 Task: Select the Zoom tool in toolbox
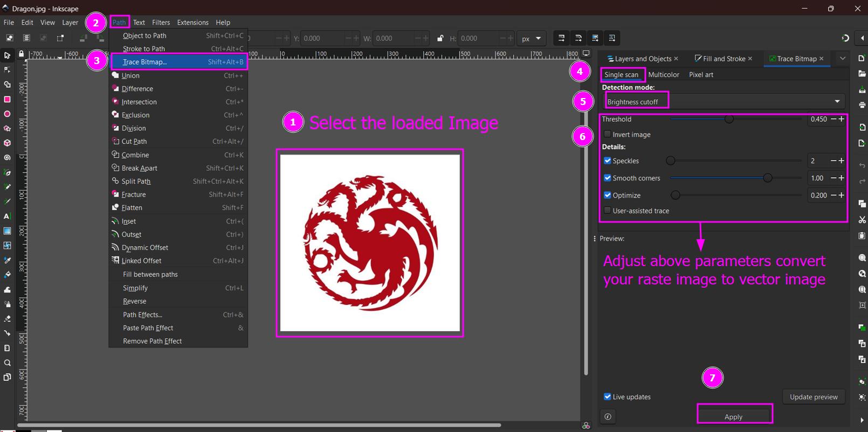(7, 363)
